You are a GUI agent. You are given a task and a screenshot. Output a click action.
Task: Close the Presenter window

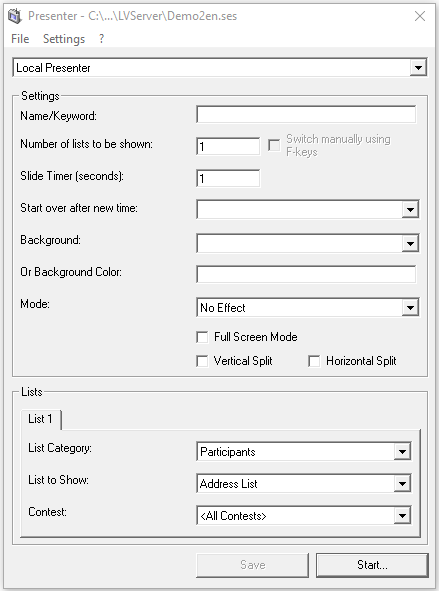pos(420,16)
